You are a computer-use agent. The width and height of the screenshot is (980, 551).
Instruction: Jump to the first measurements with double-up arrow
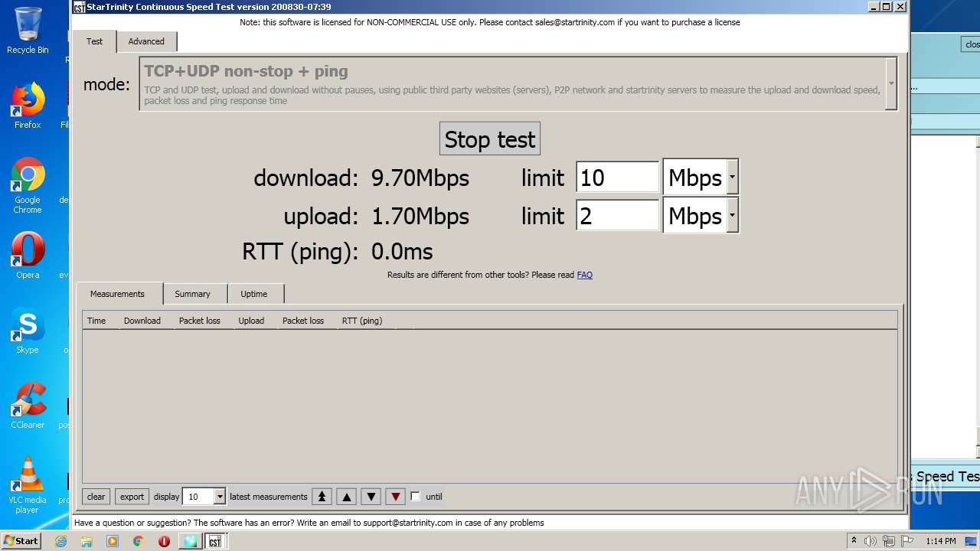[x=322, y=497]
